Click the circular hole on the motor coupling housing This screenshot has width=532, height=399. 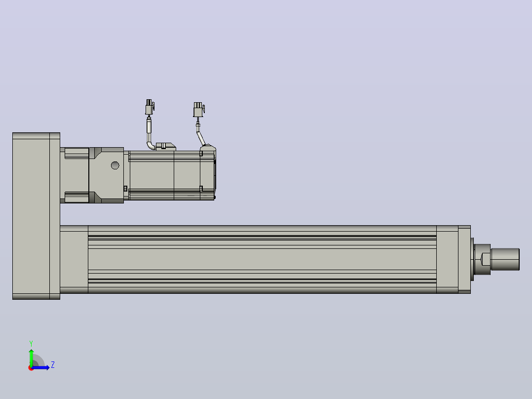pos(115,165)
